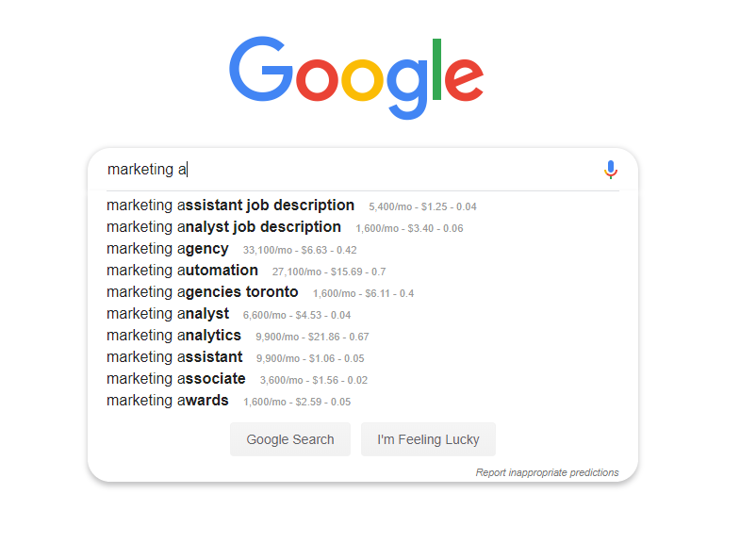The height and width of the screenshot is (560, 740).
Task: Click the 27,100/mo stats beside marketing automation
Action: [x=329, y=272]
